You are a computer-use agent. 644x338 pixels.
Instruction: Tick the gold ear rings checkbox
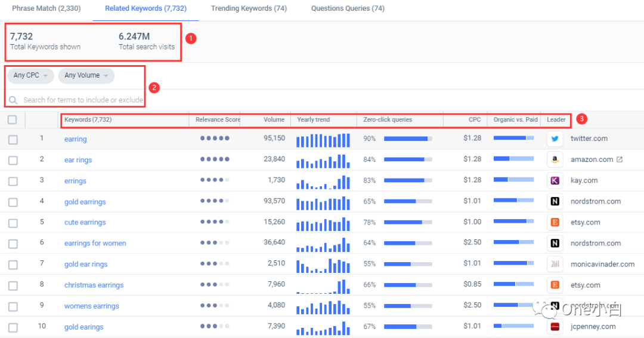pyautogui.click(x=13, y=265)
